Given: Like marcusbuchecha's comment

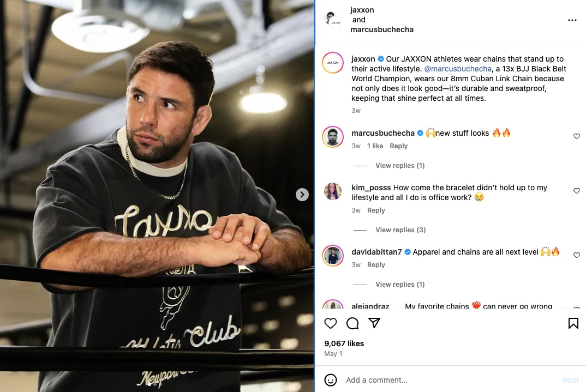Looking at the screenshot, I should 576,136.
